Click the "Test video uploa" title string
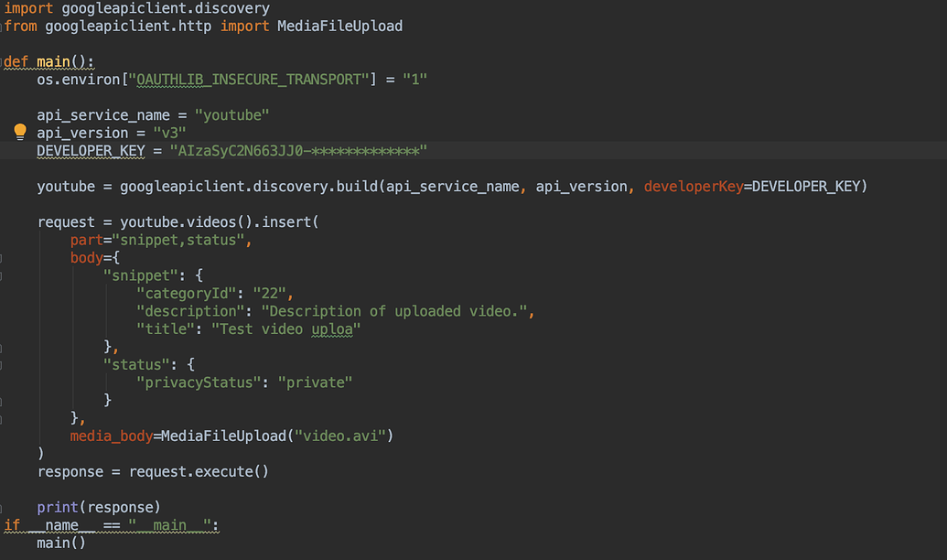 coord(286,328)
